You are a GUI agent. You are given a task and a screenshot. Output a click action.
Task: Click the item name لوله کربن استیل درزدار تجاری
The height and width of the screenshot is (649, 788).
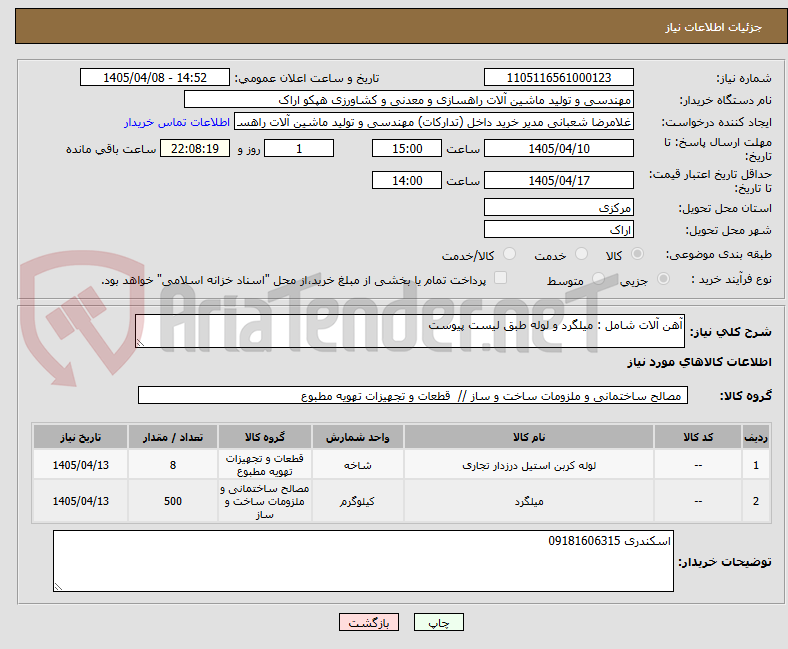[x=529, y=466]
